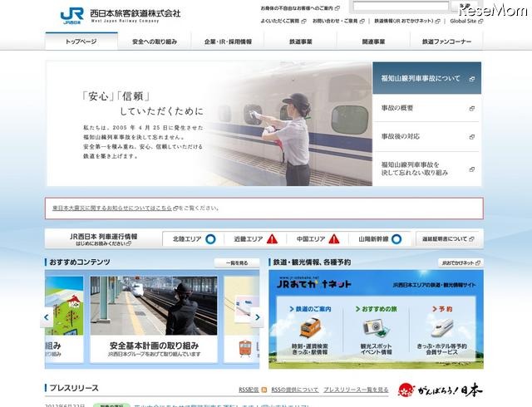This screenshot has width=532, height=407.
Task: Click 山陽新幹線 normal status circle icon
Action: pyautogui.click(x=397, y=239)
